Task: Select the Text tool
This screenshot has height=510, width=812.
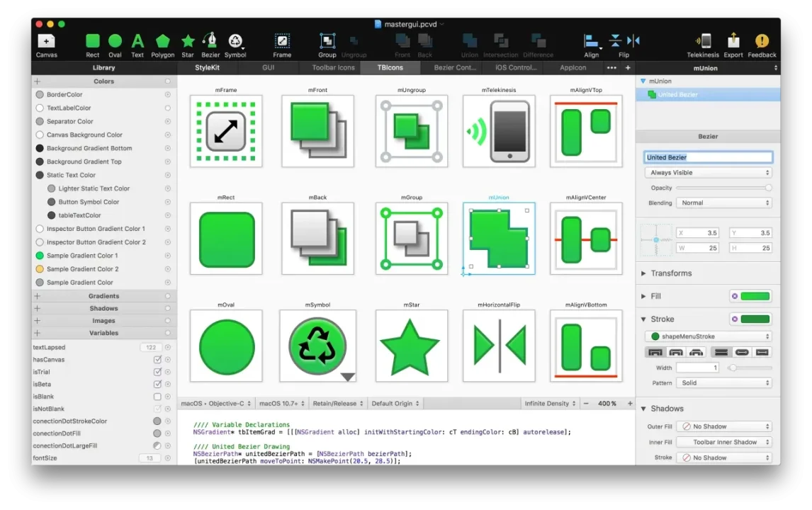Action: click(137, 45)
